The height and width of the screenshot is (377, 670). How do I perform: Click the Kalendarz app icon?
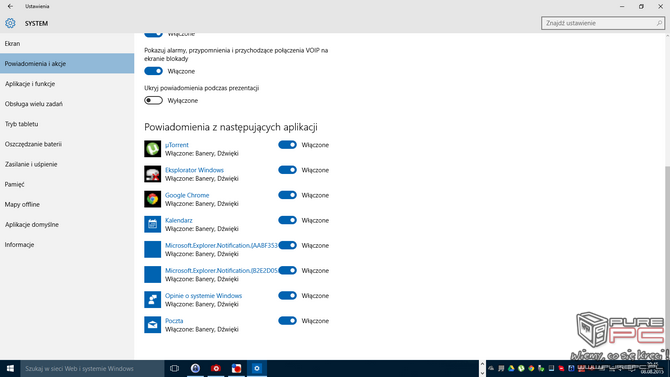pos(153,224)
